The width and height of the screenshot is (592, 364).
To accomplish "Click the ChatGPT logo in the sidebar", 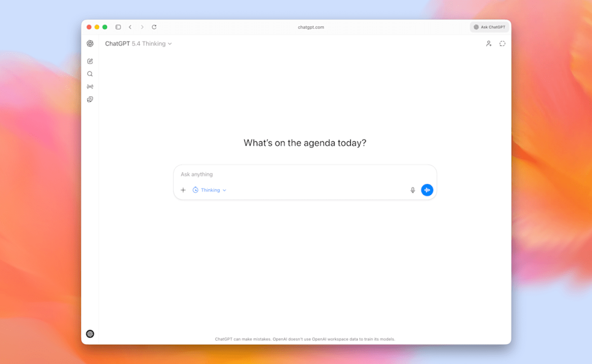I will 90,44.
